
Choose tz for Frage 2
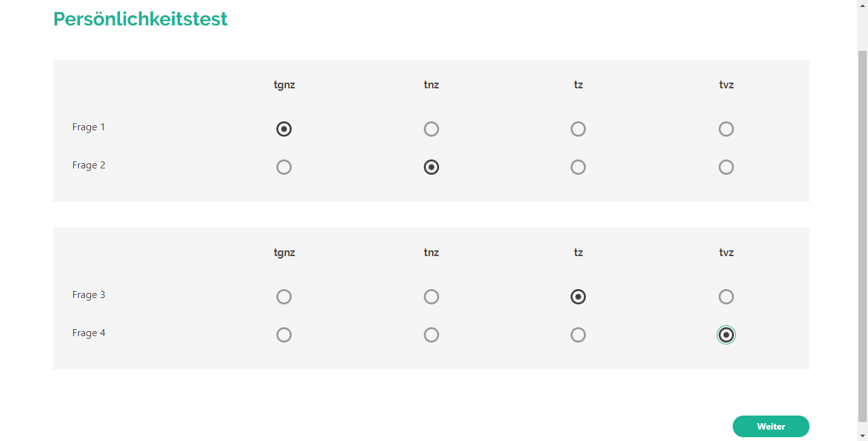578,167
